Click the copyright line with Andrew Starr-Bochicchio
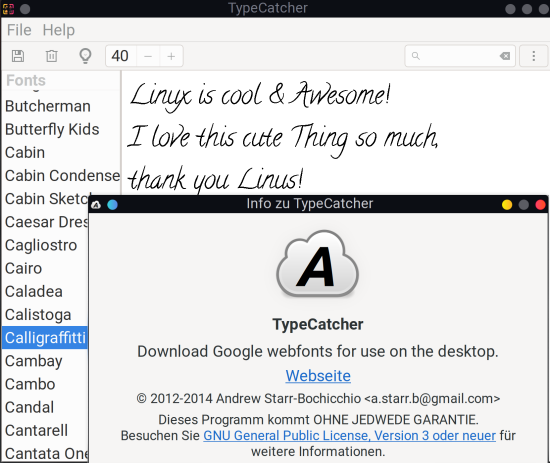 tap(318, 399)
